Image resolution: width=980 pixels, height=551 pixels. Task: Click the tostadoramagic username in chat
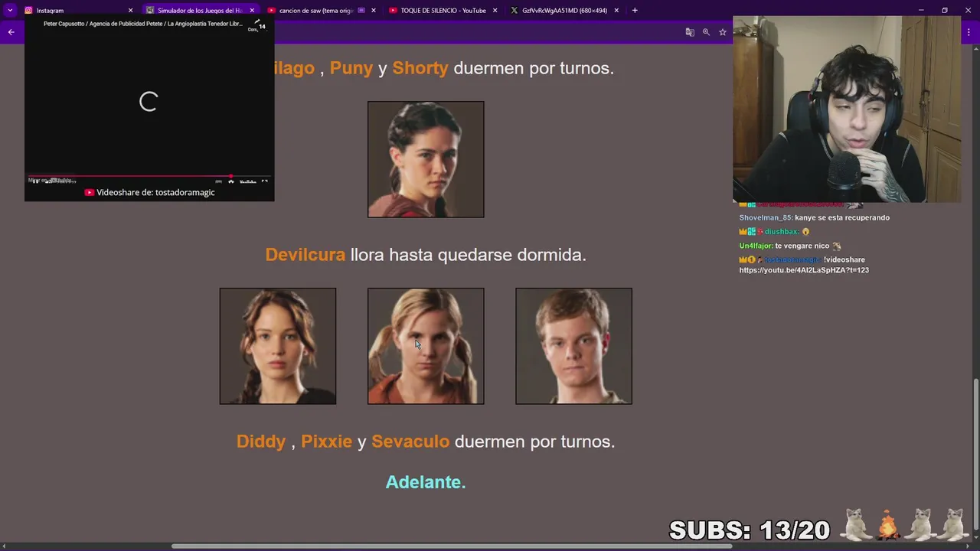click(x=792, y=259)
